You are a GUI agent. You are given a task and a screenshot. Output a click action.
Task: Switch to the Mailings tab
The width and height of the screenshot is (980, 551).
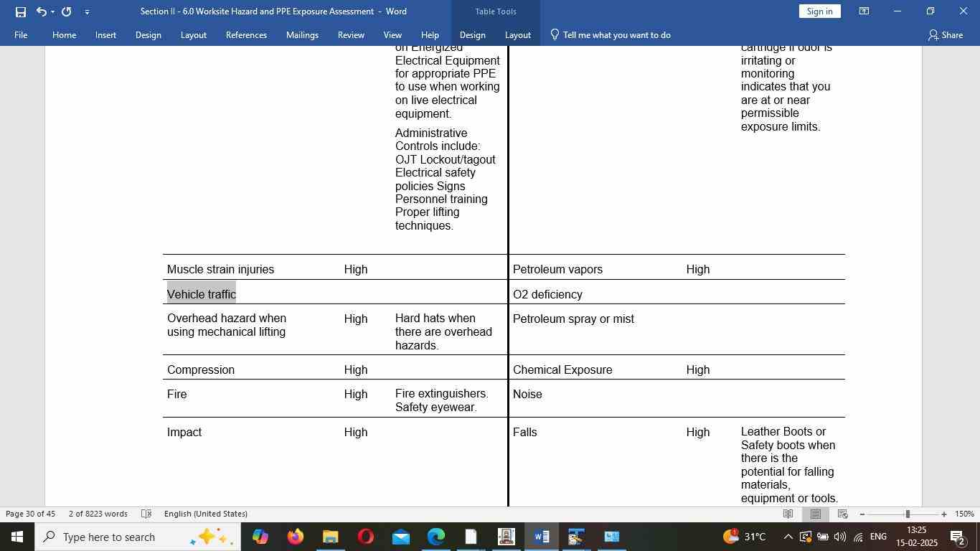302,34
